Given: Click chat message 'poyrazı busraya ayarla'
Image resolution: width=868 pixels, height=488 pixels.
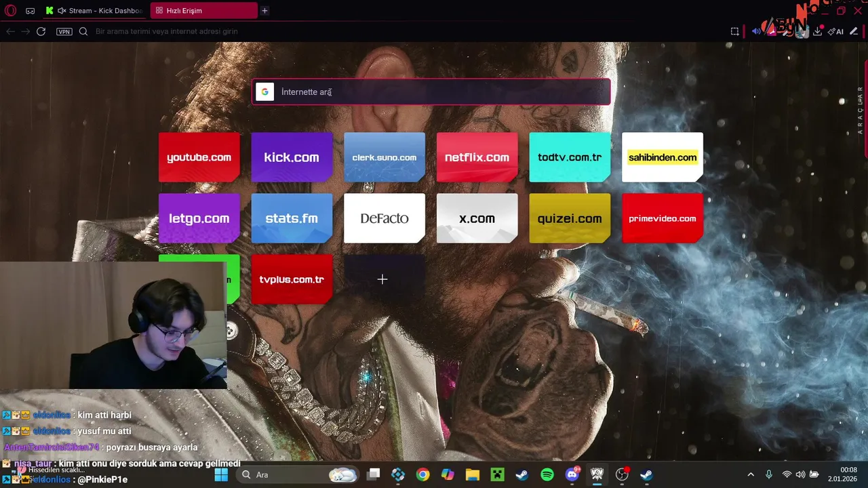Looking at the screenshot, I should click(x=152, y=447).
